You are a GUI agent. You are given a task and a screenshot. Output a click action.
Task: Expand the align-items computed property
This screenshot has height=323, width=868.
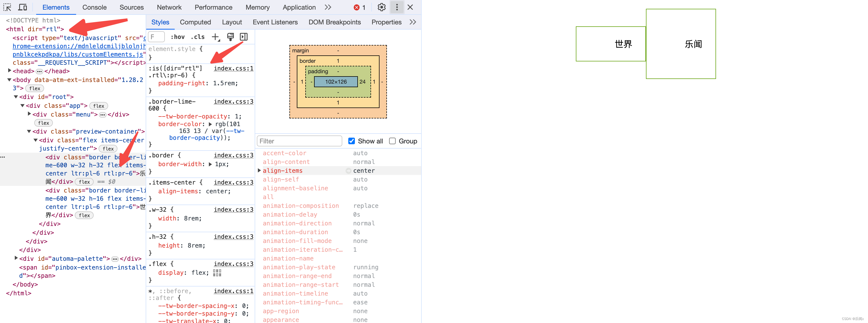259,171
